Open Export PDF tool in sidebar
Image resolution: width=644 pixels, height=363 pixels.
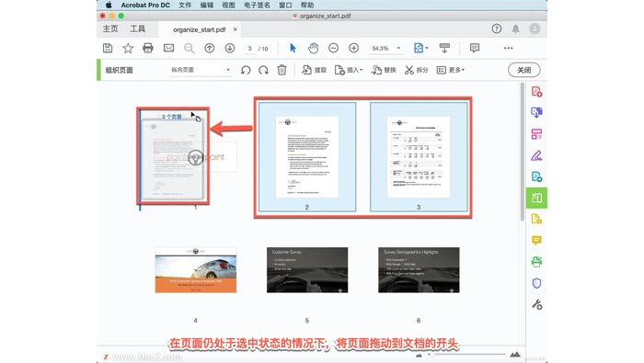536,112
